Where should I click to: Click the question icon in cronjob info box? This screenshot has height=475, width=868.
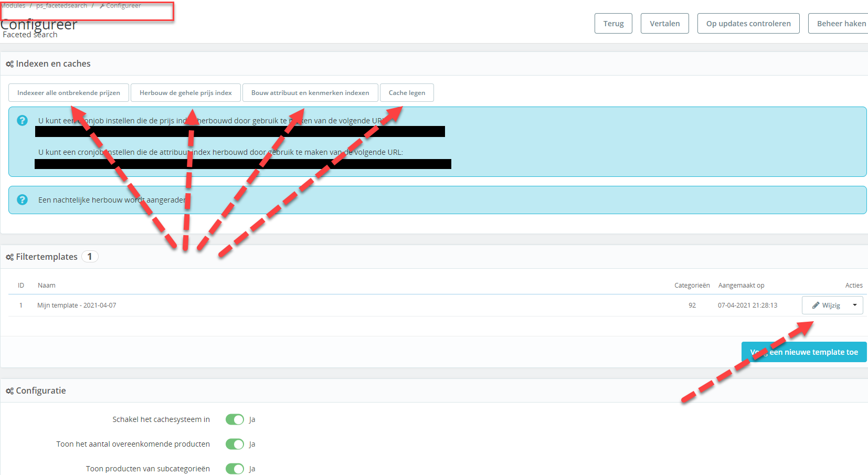[22, 120]
